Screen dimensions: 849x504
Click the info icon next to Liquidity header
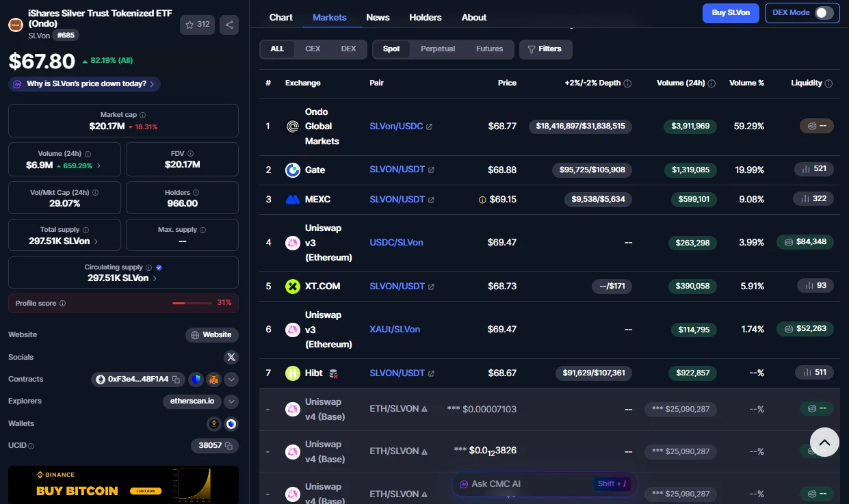coord(828,83)
